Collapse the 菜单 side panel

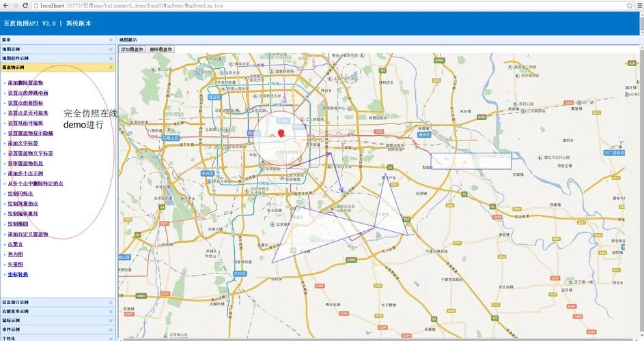click(x=111, y=40)
